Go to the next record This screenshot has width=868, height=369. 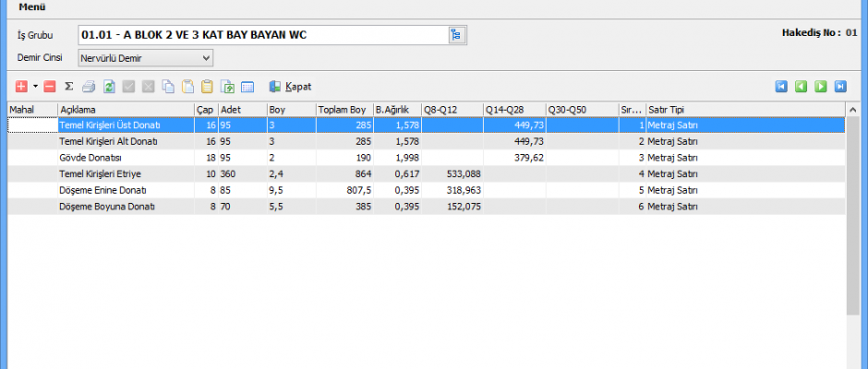(820, 87)
